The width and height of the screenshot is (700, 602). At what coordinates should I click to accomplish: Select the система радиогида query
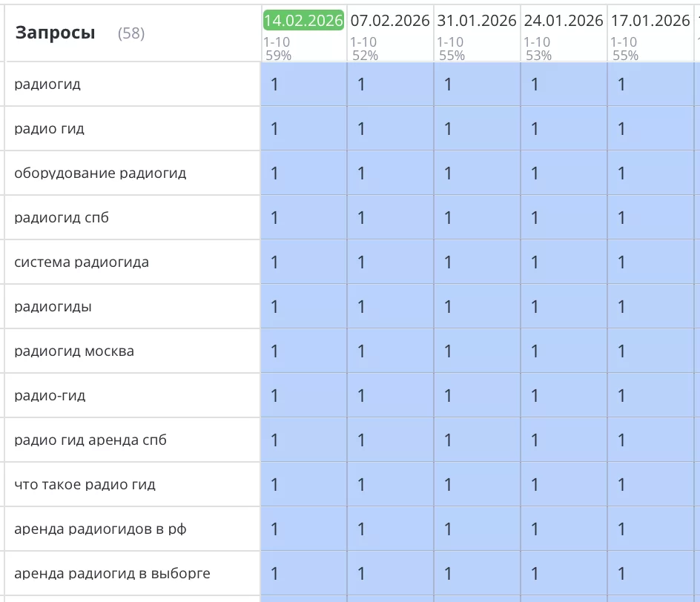point(82,262)
